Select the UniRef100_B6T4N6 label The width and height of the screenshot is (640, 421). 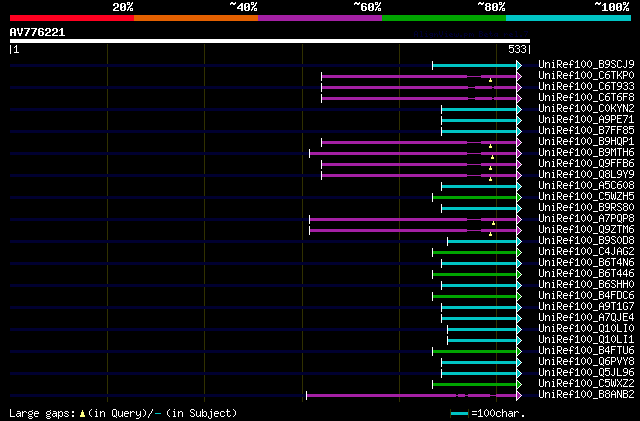coord(586,263)
